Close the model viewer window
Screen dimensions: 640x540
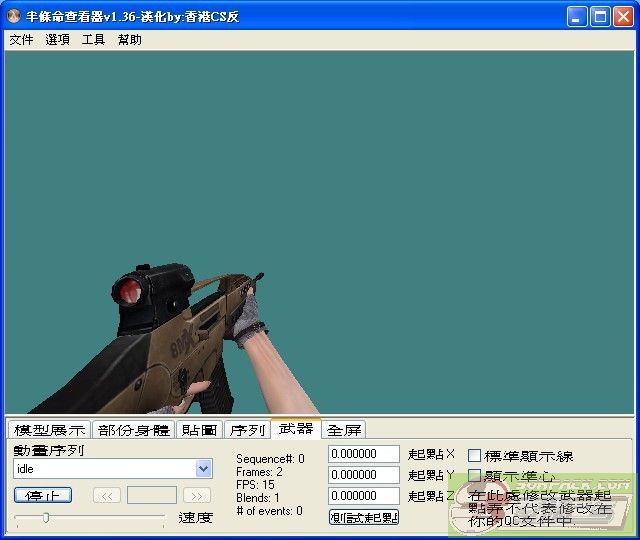coord(623,17)
